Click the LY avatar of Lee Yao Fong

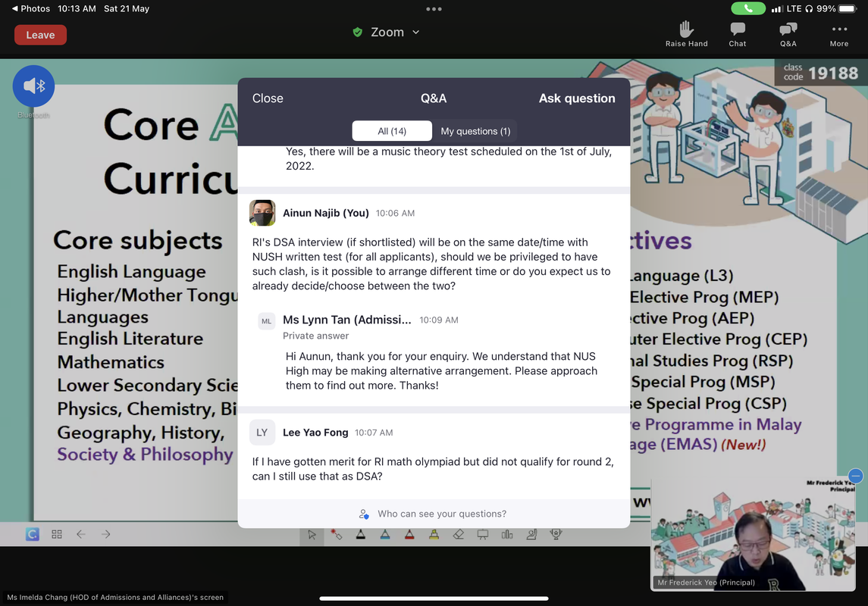click(262, 433)
